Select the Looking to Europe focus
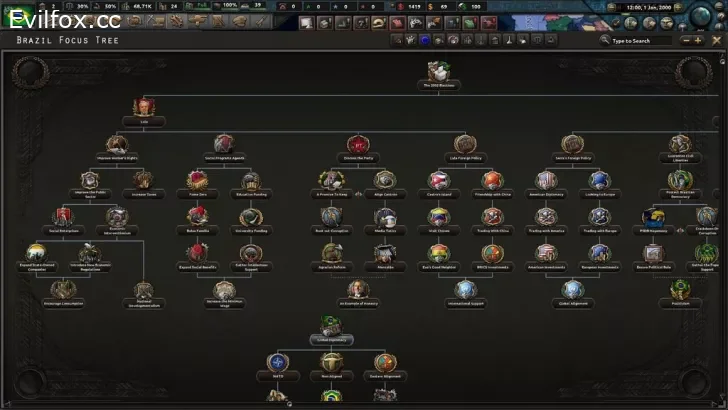This screenshot has width=728, height=410. click(x=598, y=179)
